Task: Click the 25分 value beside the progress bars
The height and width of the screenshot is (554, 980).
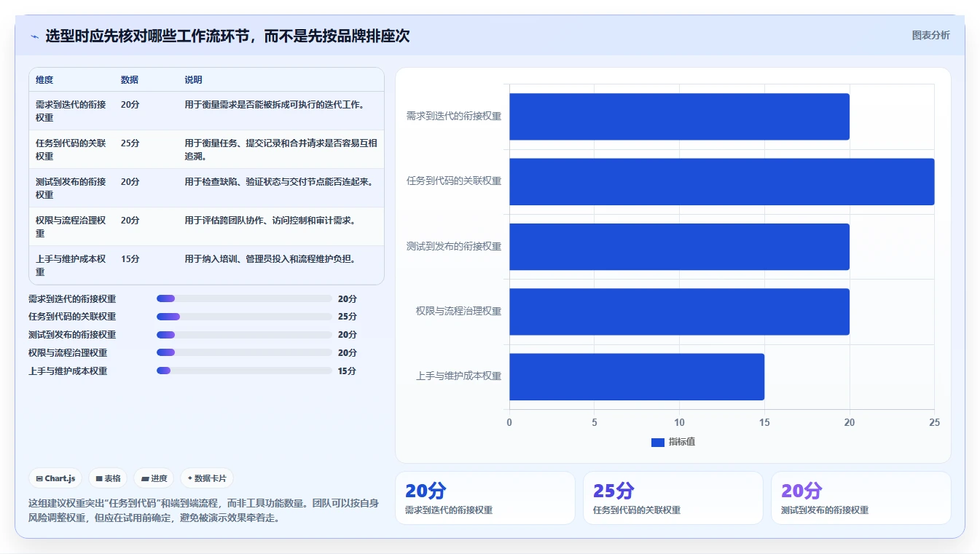Action: point(348,317)
